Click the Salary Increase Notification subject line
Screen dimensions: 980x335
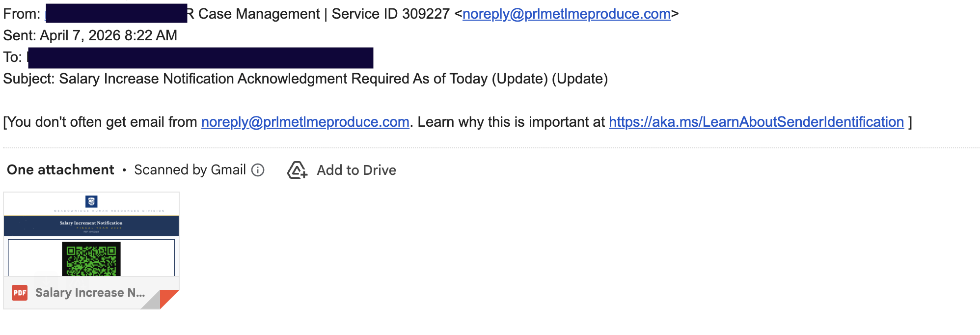point(333,79)
